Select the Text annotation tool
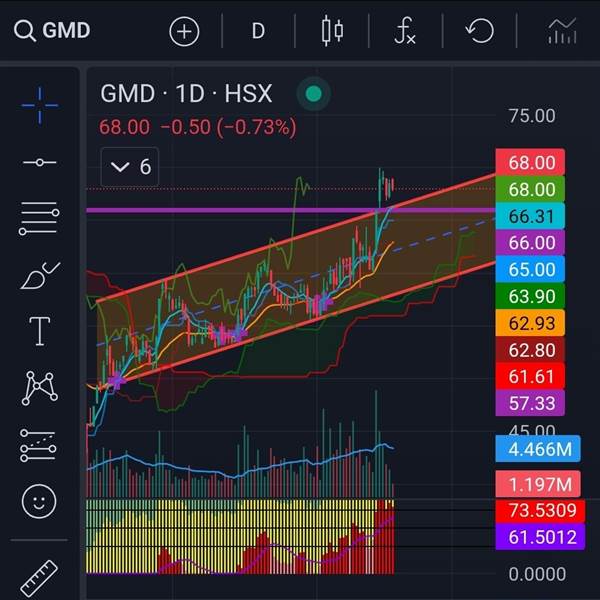Screen dimensions: 600x600 pos(40,331)
